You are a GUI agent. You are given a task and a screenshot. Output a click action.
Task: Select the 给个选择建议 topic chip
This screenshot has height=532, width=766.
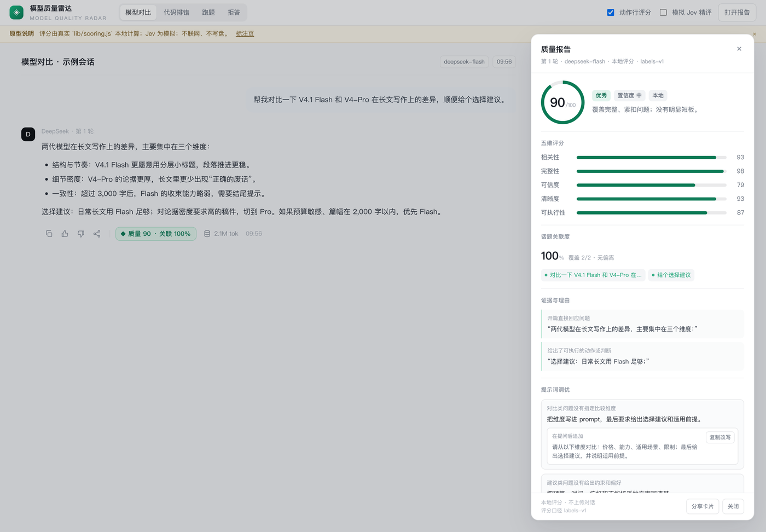671,275
